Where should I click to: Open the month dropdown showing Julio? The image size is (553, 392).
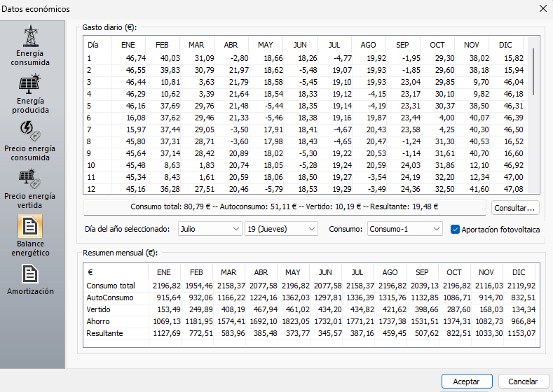click(x=210, y=229)
